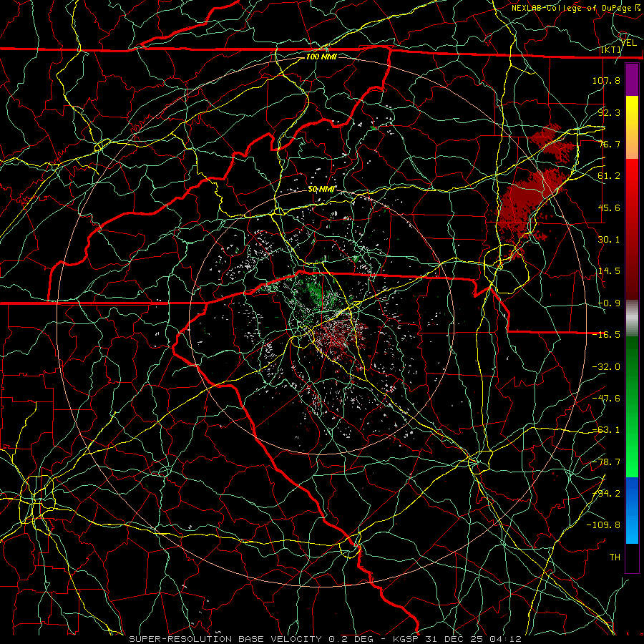Click the -0.9 legend value

click(609, 303)
